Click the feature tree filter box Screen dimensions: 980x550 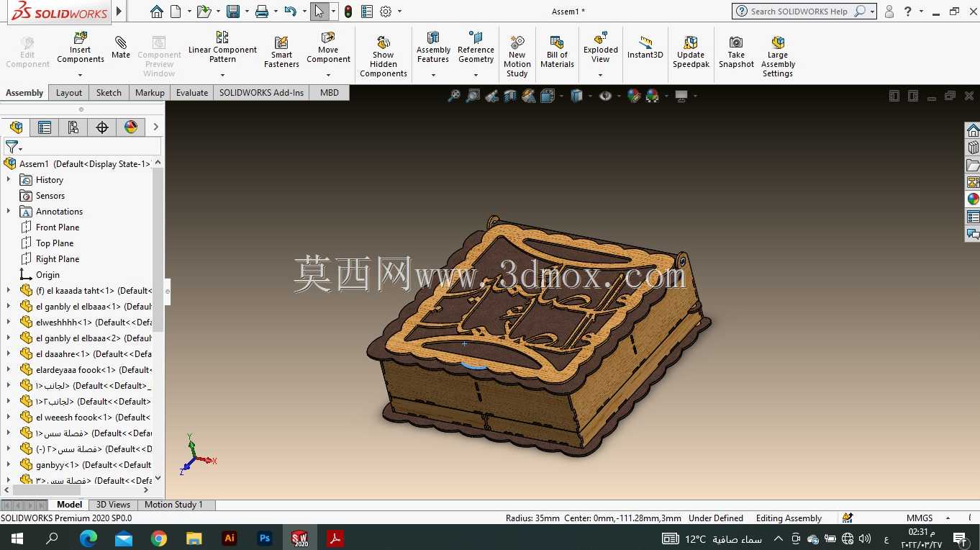pos(81,147)
